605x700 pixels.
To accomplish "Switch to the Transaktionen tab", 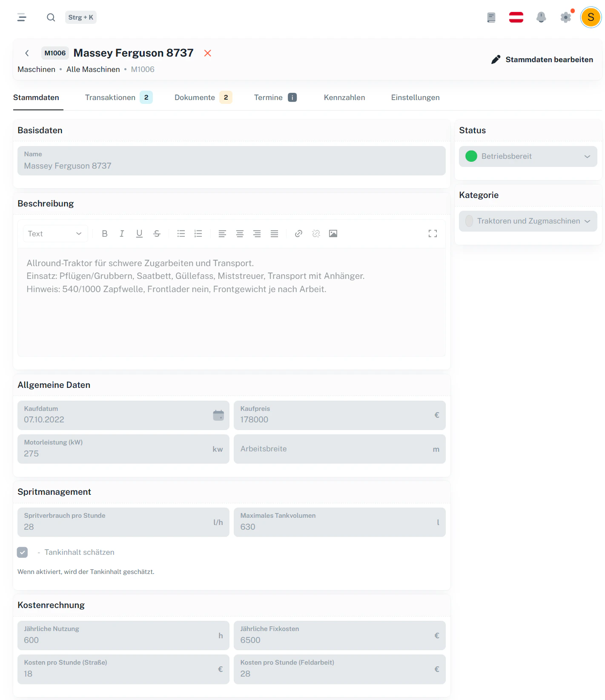I will [x=110, y=97].
